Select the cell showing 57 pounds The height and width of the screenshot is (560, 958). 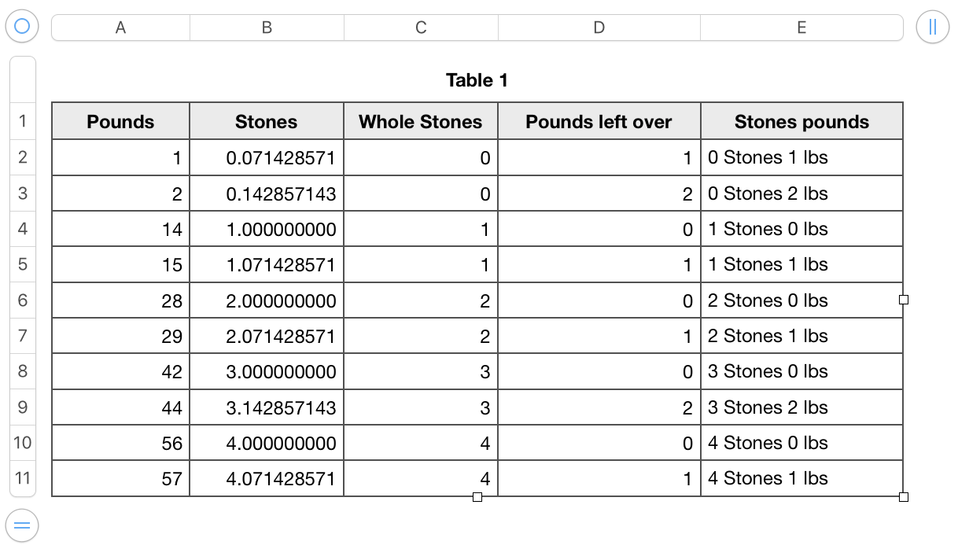pos(120,479)
